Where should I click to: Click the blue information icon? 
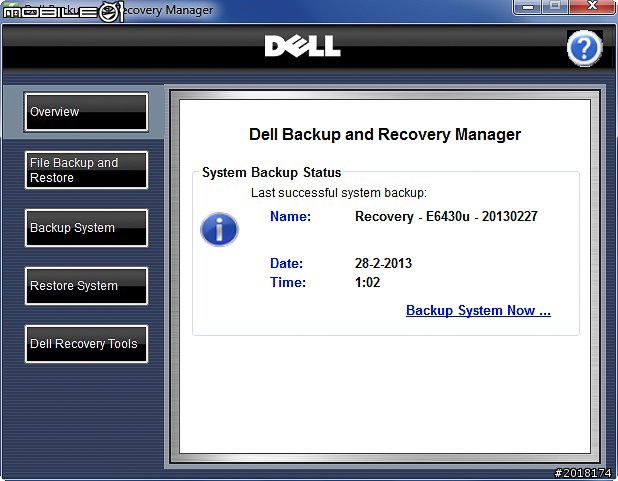(220, 229)
